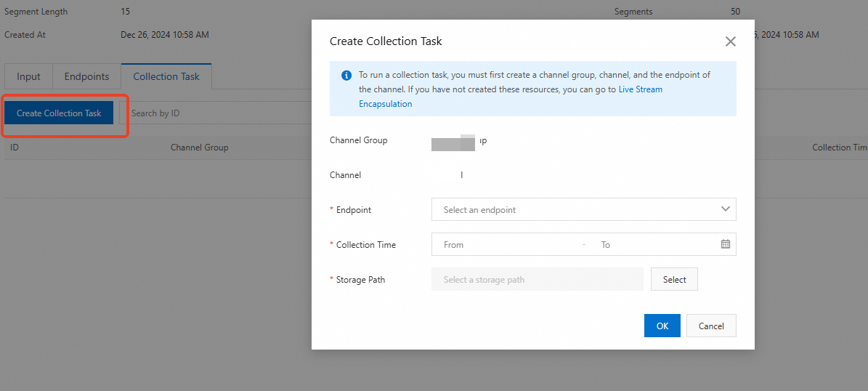Click the Channel label in the dialog
The width and height of the screenshot is (868, 391).
point(346,175)
